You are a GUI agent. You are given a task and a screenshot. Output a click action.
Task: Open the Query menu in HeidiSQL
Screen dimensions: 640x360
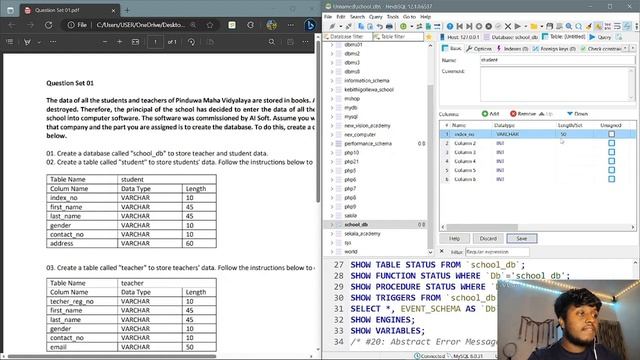pyautogui.click(x=376, y=17)
